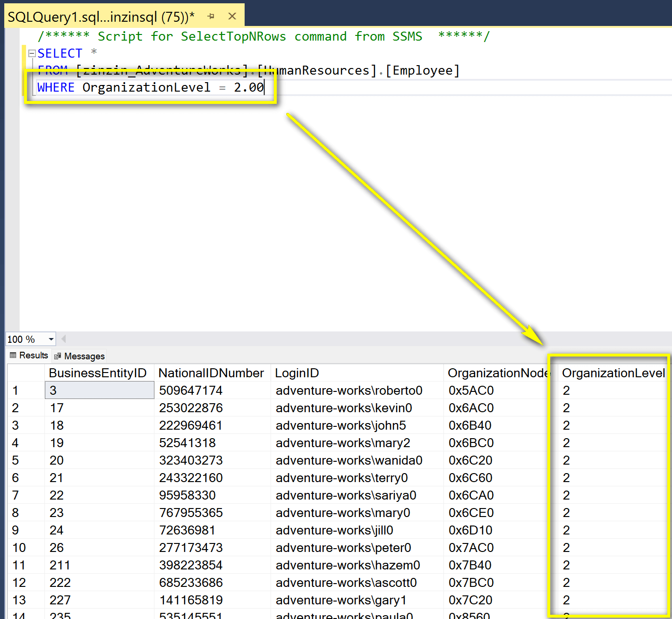This screenshot has height=619, width=672.
Task: Click [Employee] in the FROM clause
Action: [423, 70]
